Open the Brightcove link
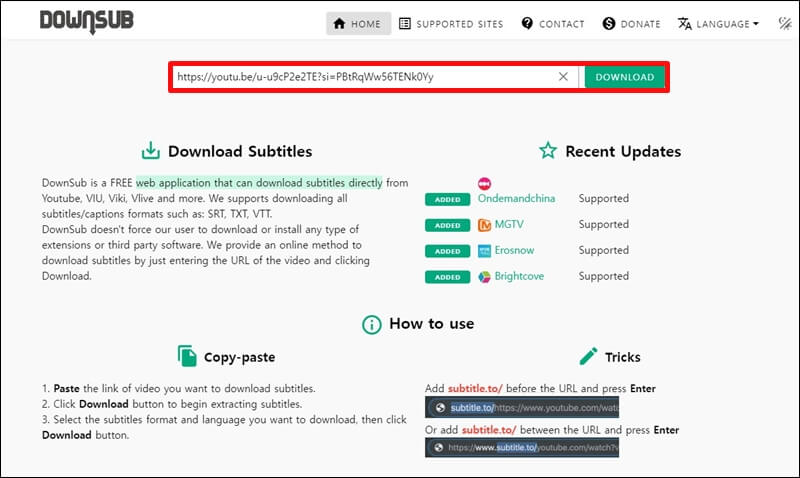 point(519,276)
